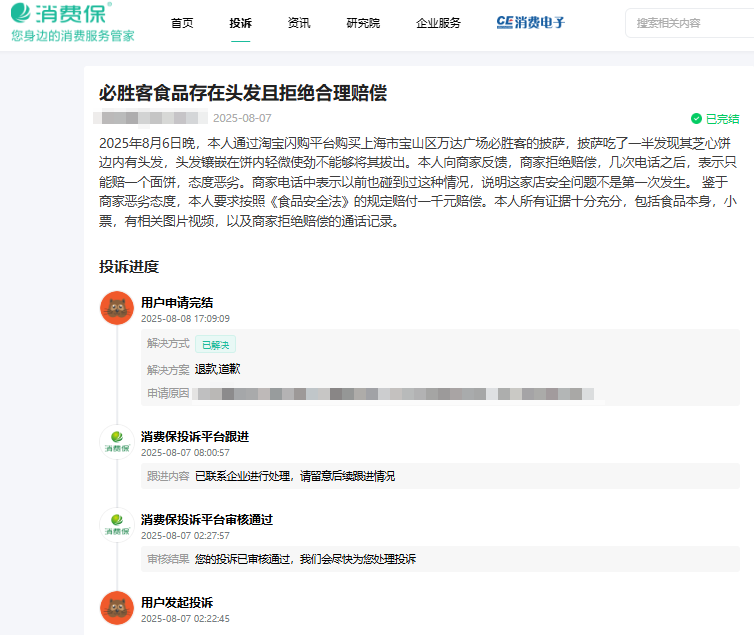Click the 投诉进度 section heading
This screenshot has height=635, width=754.
click(129, 267)
